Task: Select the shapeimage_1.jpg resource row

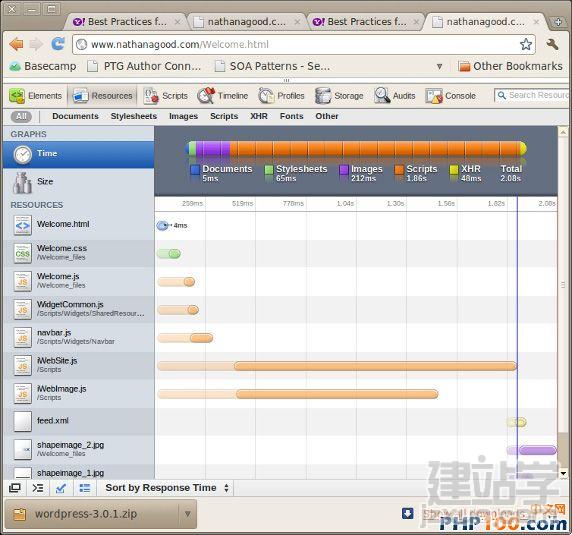Action: click(x=78, y=472)
